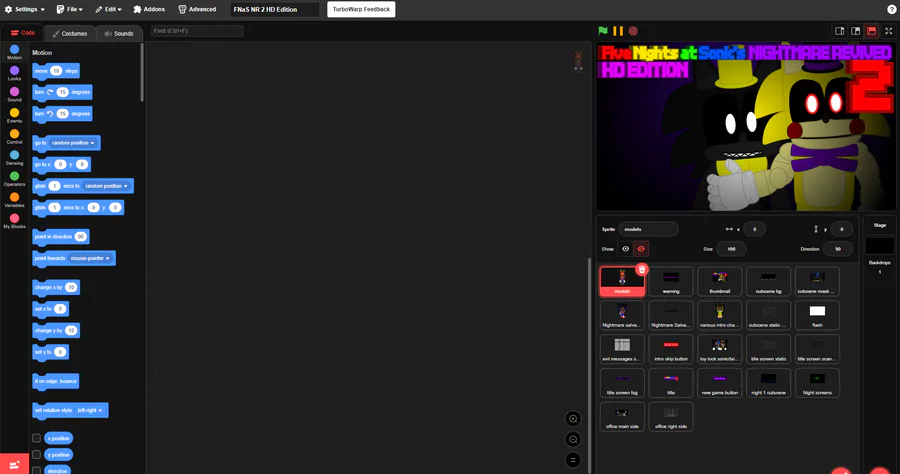
Task: Open the point towards mouse-pointer dropdown
Action: pyautogui.click(x=90, y=258)
